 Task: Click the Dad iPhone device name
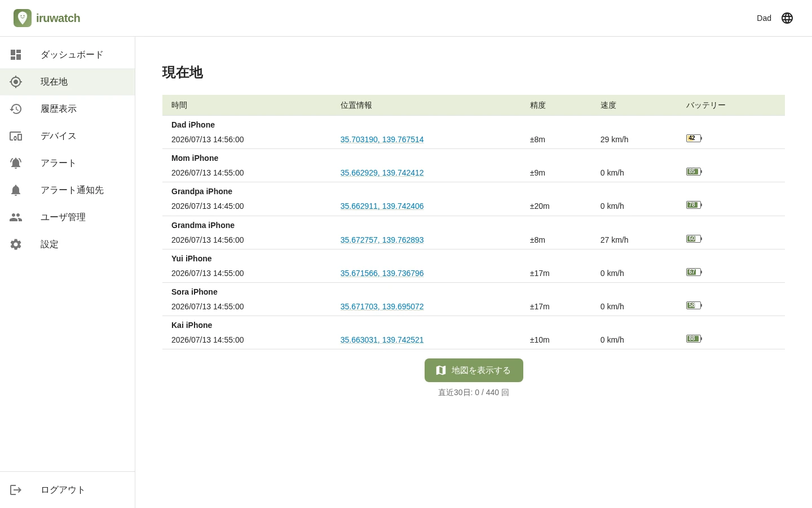[193, 125]
